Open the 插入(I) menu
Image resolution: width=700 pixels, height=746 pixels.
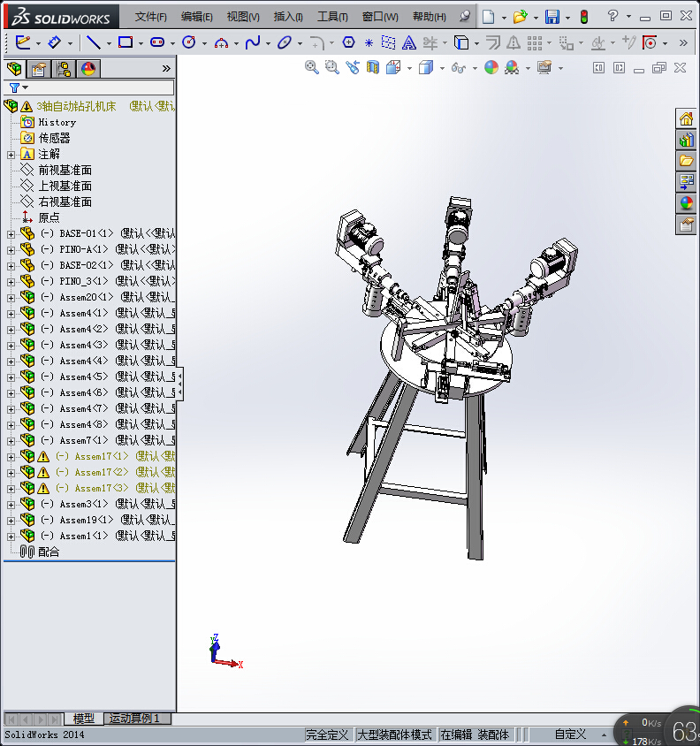coord(288,17)
